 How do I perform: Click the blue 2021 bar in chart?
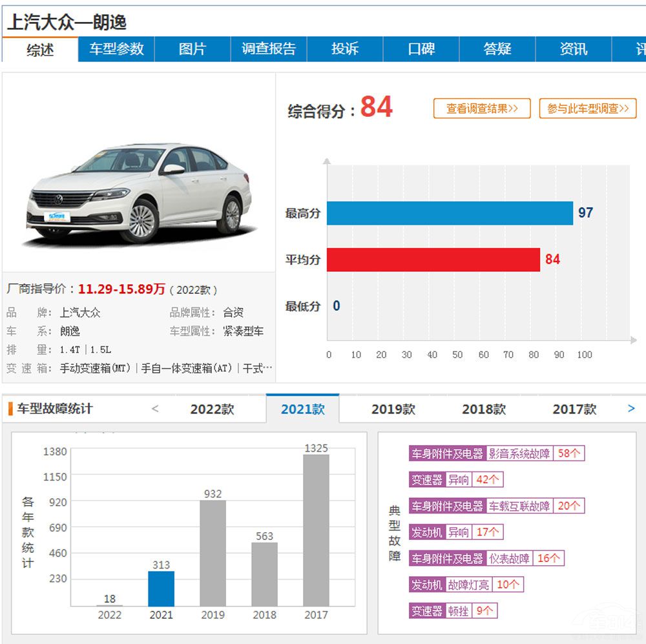161,588
